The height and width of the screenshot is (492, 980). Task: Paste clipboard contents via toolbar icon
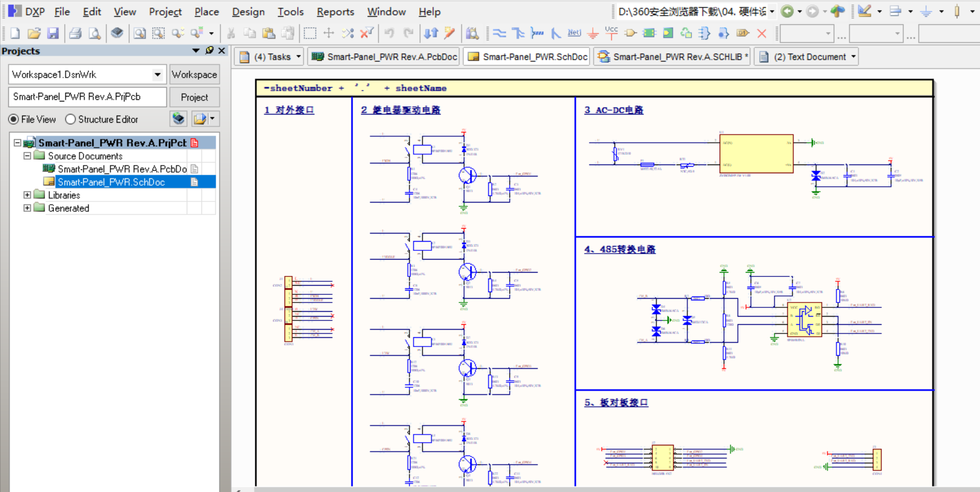click(x=269, y=34)
